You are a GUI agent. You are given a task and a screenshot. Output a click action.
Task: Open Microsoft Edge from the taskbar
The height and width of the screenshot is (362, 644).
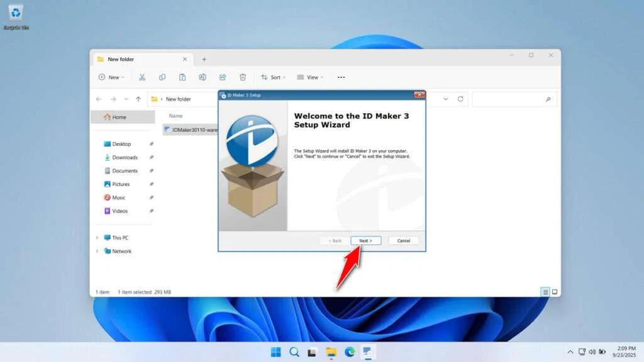pyautogui.click(x=350, y=352)
